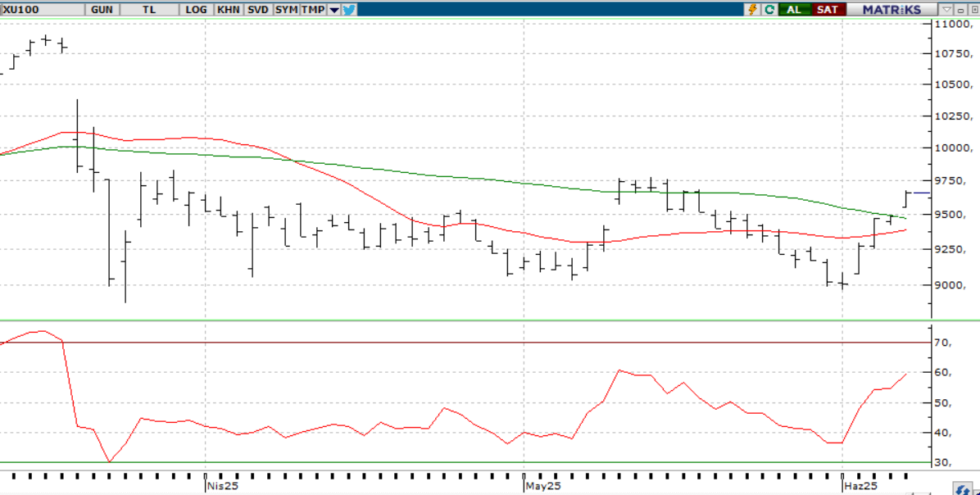The height and width of the screenshot is (495, 980).
Task: Select the red horizontal line at the 70 level
Action: coord(465,343)
